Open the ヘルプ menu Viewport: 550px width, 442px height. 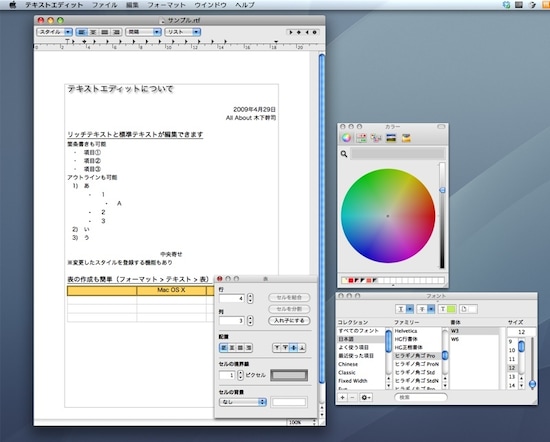(244, 5)
